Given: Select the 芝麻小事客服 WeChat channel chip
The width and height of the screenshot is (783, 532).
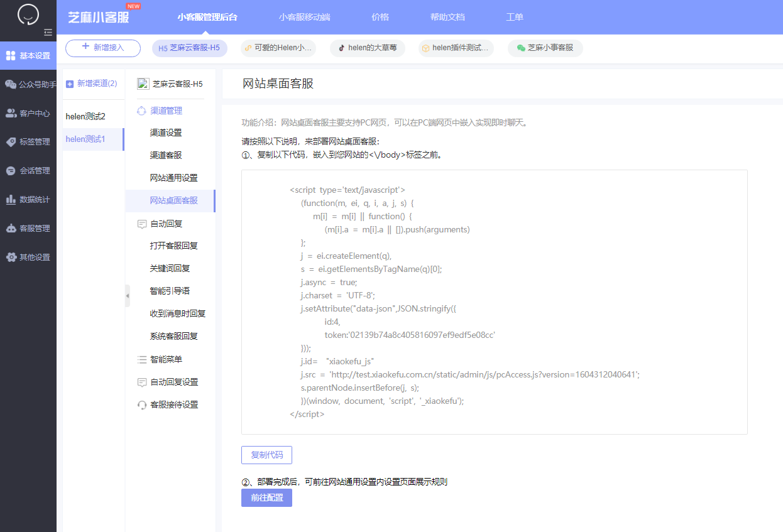Looking at the screenshot, I should (x=545, y=48).
